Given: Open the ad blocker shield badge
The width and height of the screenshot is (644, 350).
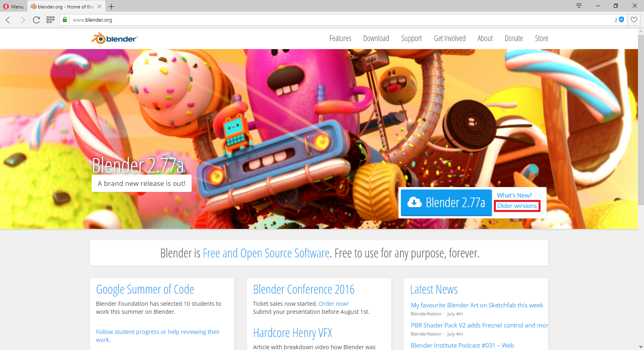Looking at the screenshot, I should 619,20.
